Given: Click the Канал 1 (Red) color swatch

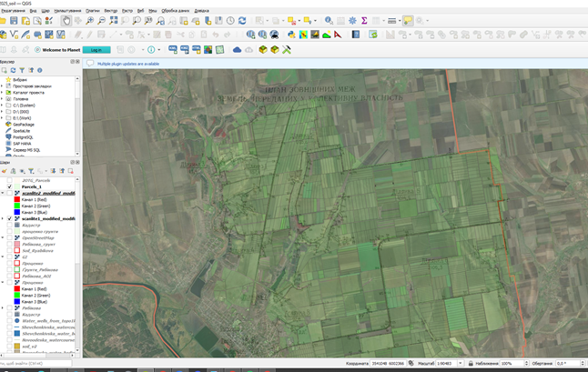Looking at the screenshot, I should 16,199.
